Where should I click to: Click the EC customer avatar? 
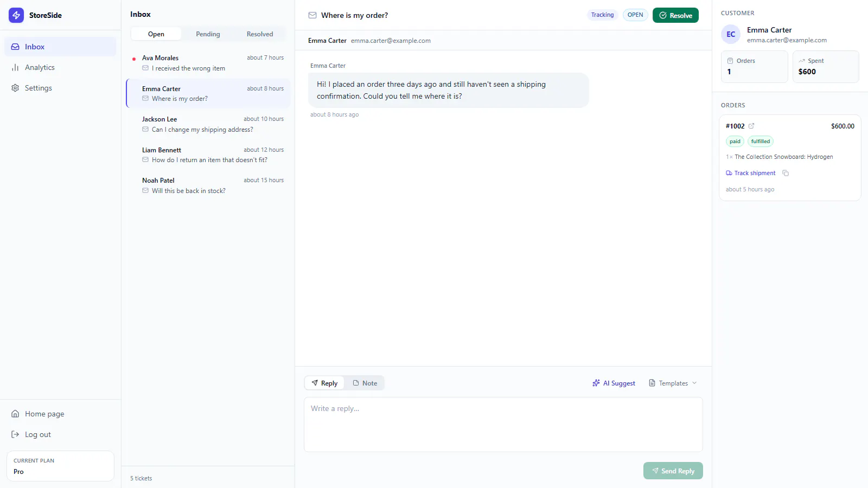(x=731, y=34)
